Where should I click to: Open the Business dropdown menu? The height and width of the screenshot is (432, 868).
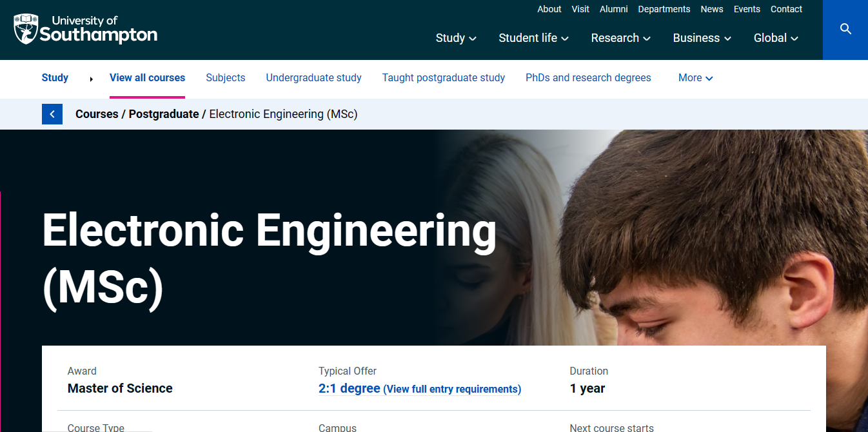pos(702,38)
